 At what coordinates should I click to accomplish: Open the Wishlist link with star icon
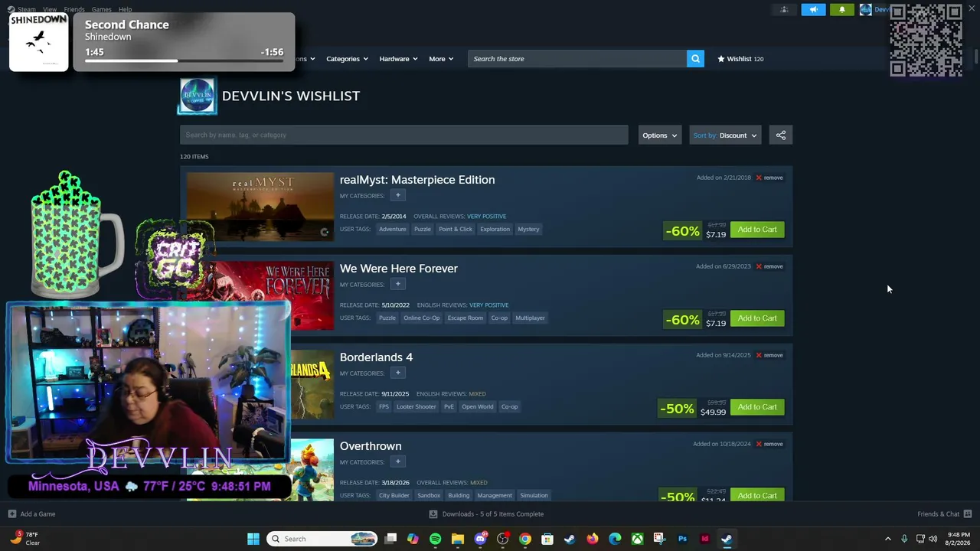point(740,59)
